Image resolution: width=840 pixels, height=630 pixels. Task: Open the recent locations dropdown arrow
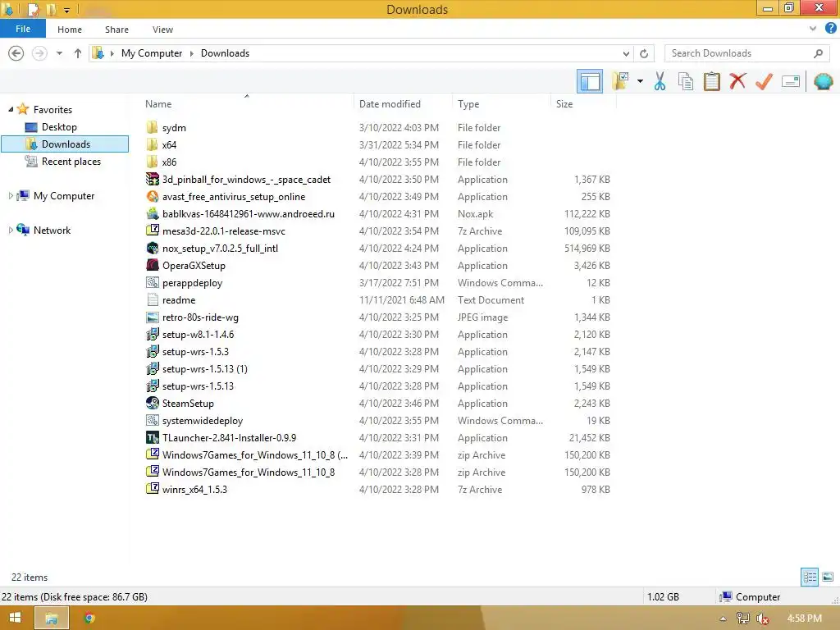click(x=59, y=53)
